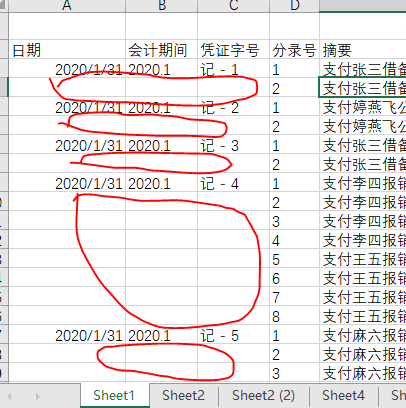Select column A header
Image resolution: width=406 pixels, height=408 pixels.
pos(67,6)
